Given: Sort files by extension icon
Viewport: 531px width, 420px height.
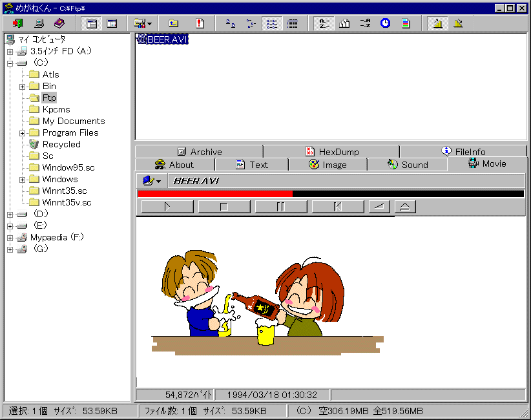Looking at the screenshot, I should (x=365, y=23).
